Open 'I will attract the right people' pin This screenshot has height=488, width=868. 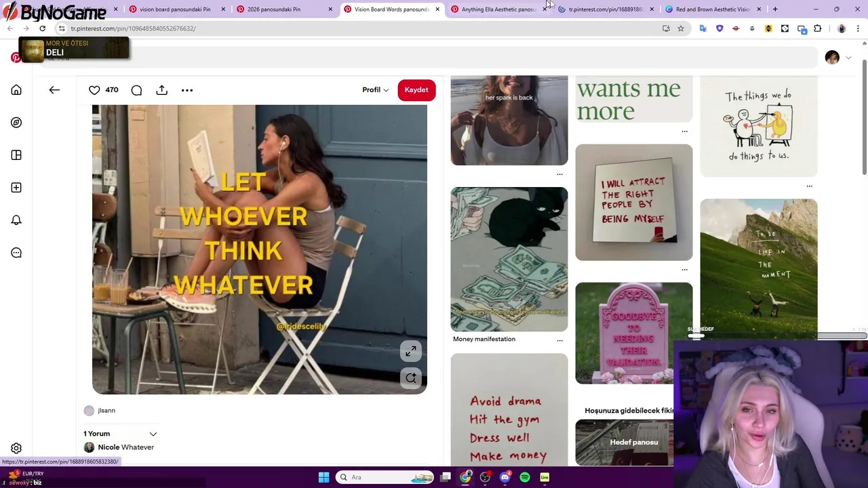(634, 202)
